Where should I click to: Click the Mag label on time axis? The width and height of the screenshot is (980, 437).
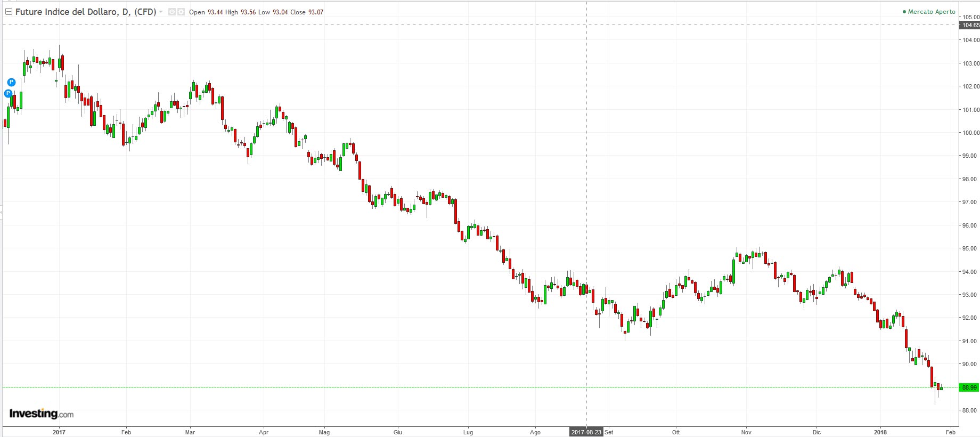point(324,432)
